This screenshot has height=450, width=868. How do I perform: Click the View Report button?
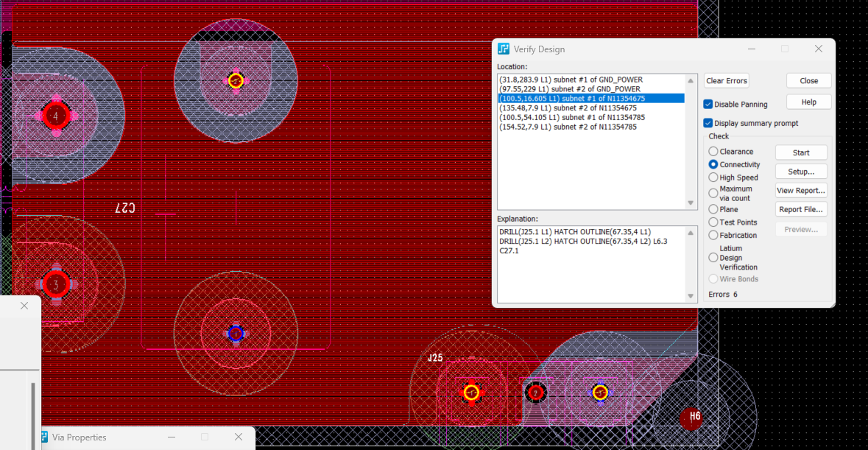pos(801,191)
